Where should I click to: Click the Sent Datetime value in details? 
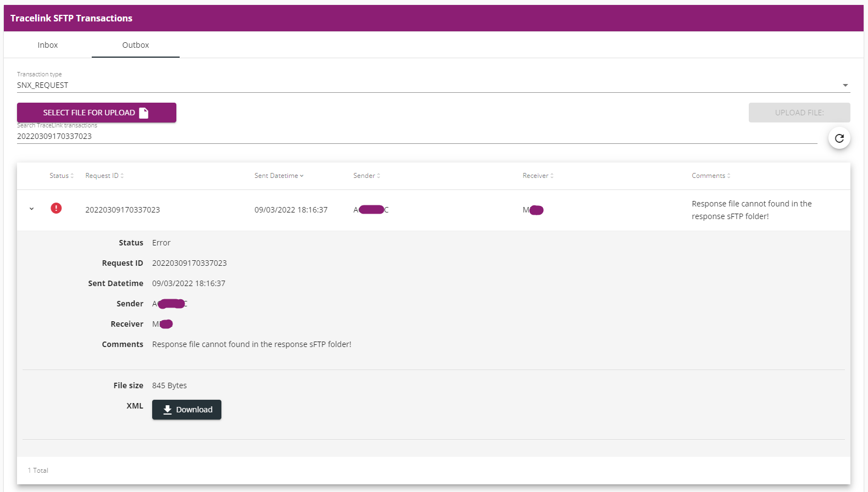[x=189, y=283]
